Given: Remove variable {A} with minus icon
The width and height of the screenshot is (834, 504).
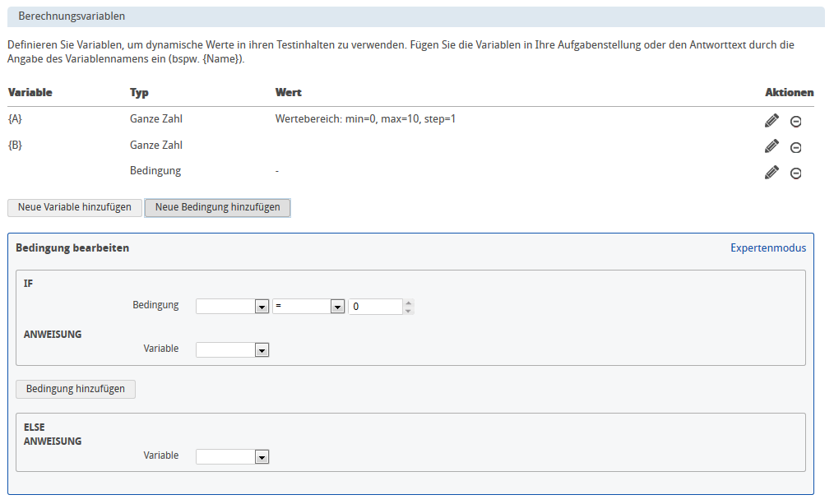Looking at the screenshot, I should tap(795, 122).
